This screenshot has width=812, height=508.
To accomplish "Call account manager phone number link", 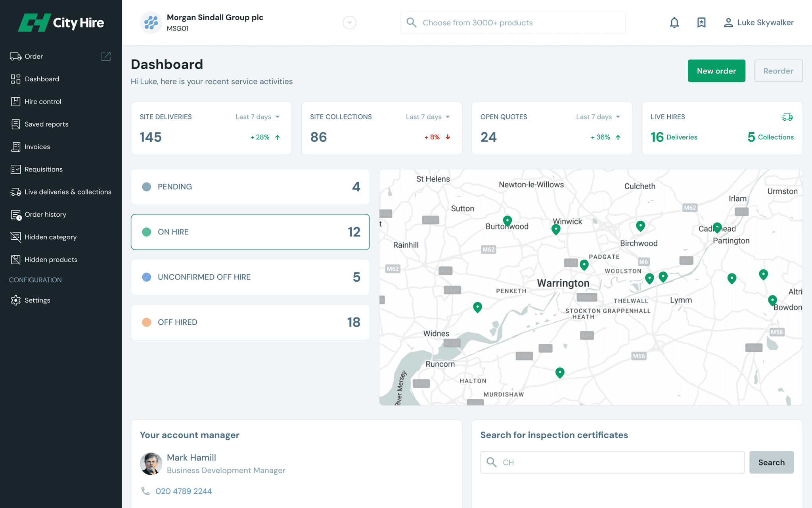I will [184, 491].
